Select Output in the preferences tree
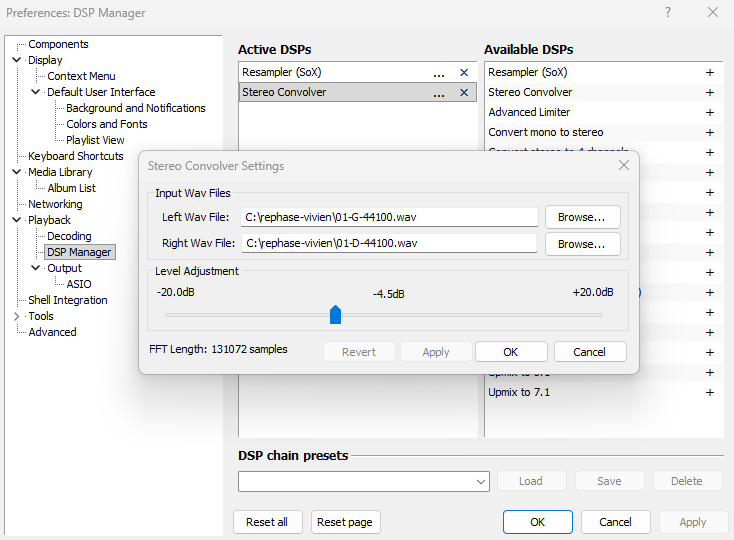Viewport: 734px width, 540px height. click(x=64, y=268)
